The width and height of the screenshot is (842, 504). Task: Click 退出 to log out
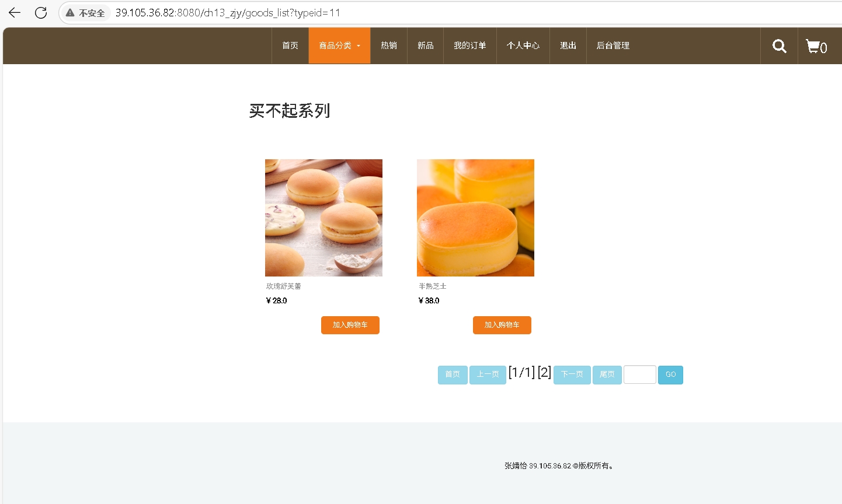pos(568,45)
